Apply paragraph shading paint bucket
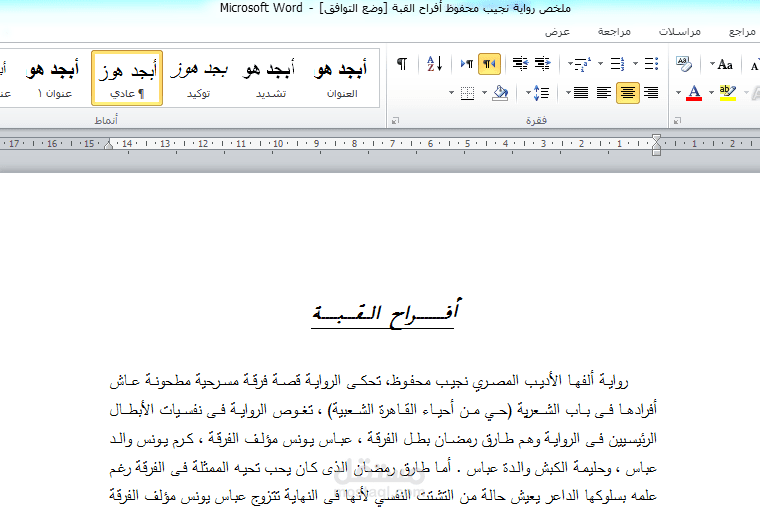 (500, 93)
